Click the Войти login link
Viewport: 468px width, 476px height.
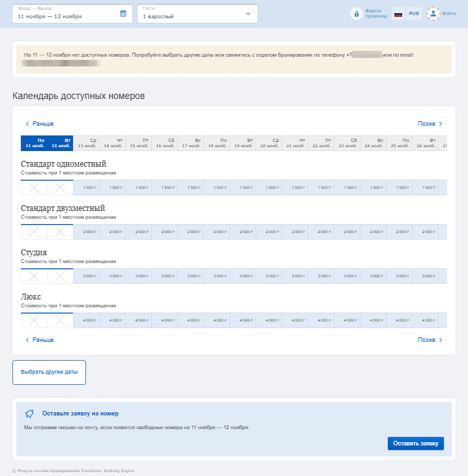pyautogui.click(x=449, y=14)
